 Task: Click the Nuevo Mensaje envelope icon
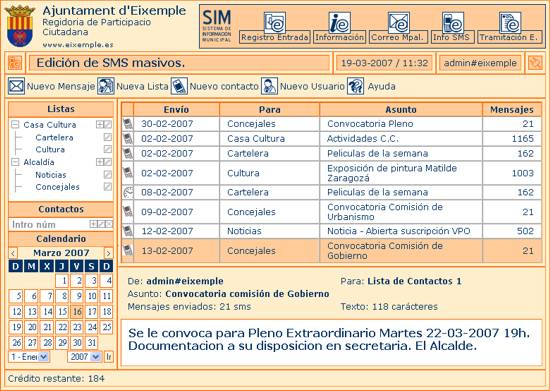click(x=16, y=86)
